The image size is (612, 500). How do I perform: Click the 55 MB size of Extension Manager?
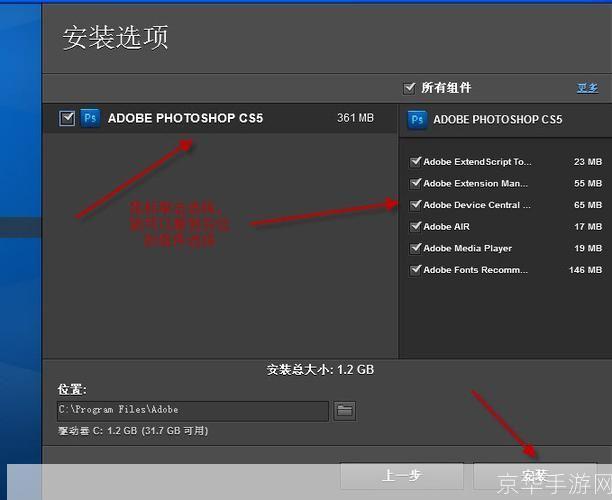[x=588, y=183]
